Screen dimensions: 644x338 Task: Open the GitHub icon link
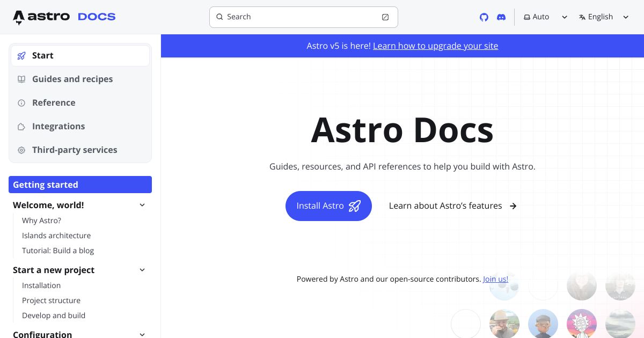pos(484,17)
